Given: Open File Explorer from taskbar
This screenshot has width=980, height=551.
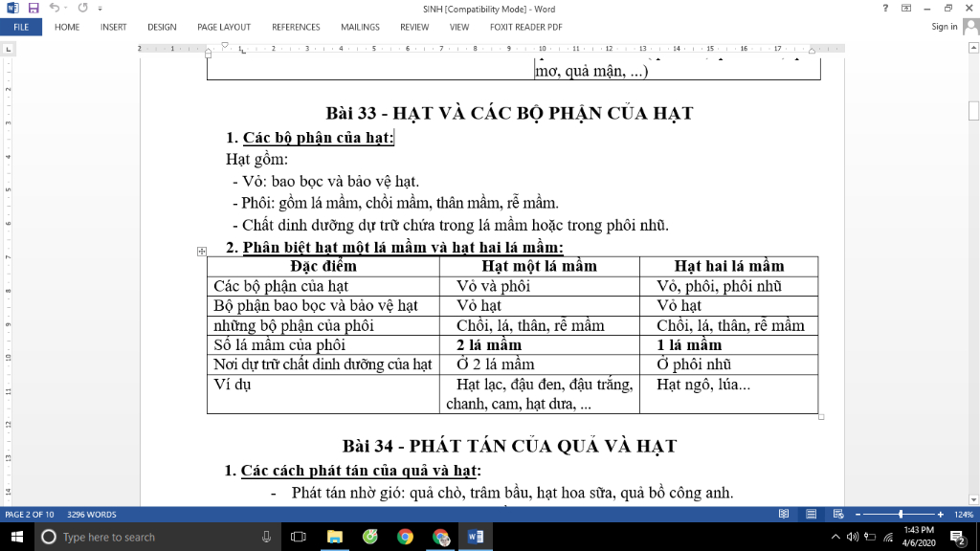Looking at the screenshot, I should tap(335, 537).
